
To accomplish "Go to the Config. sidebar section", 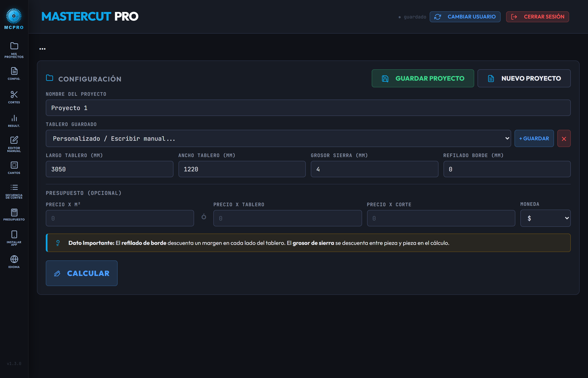I will [x=14, y=74].
